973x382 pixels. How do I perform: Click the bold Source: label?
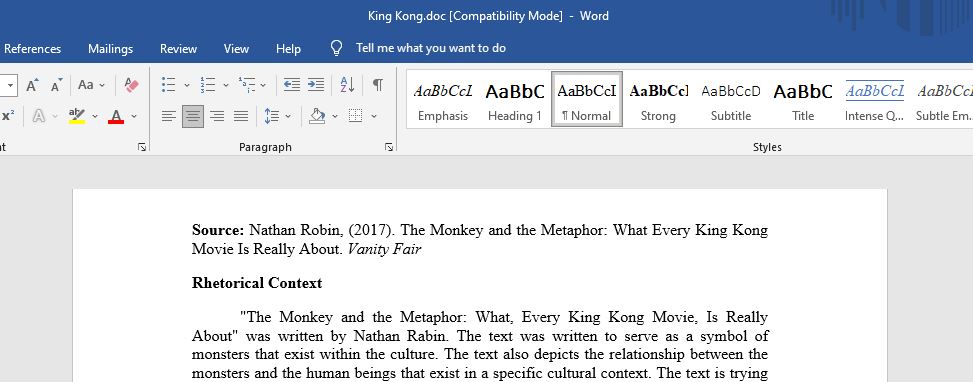218,231
